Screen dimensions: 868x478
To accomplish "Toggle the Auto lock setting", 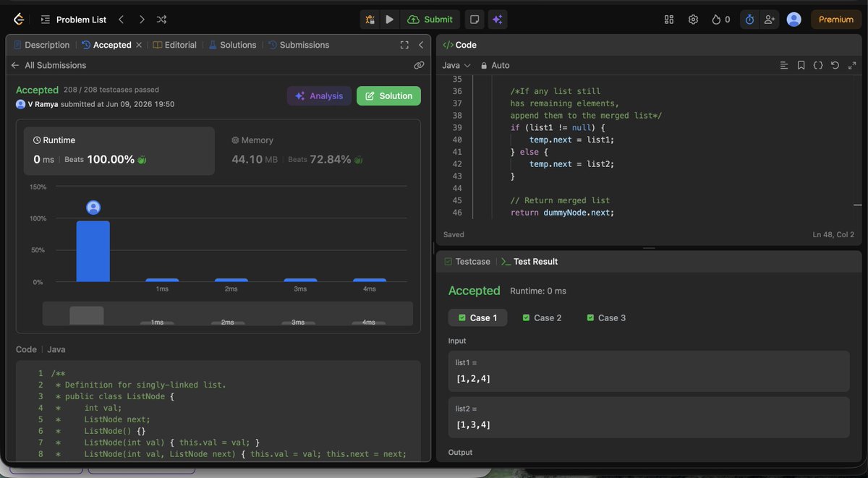I will pyautogui.click(x=495, y=65).
